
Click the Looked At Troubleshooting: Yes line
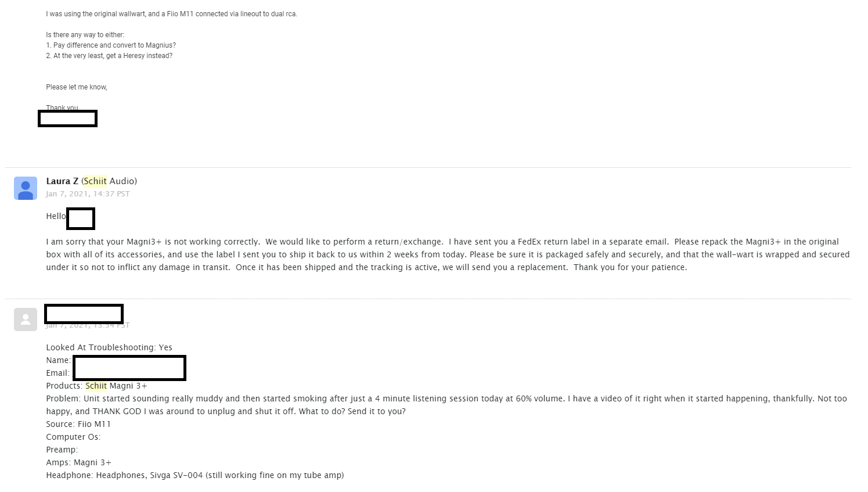coord(109,347)
